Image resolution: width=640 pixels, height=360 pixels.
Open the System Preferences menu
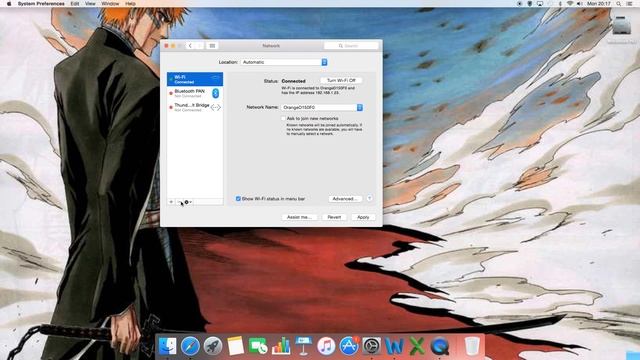(41, 3)
